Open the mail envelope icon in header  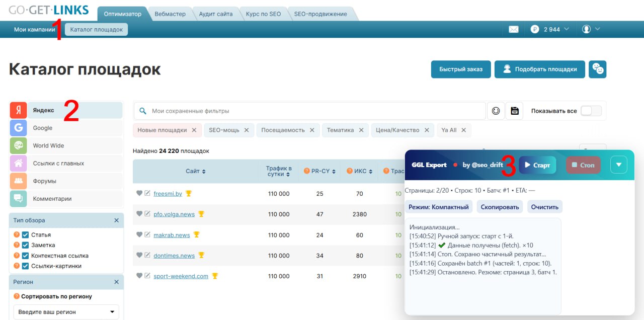(x=513, y=29)
